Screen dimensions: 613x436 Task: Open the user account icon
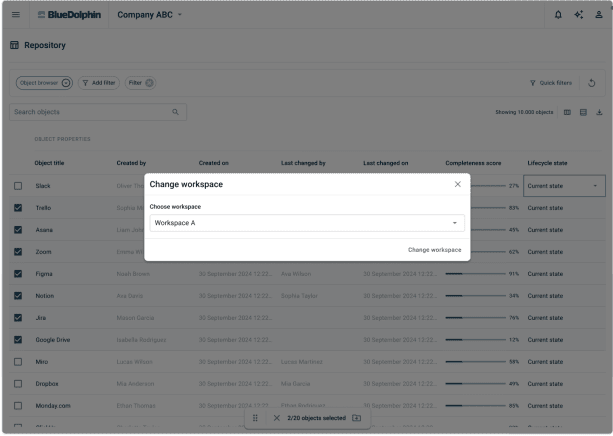599,15
